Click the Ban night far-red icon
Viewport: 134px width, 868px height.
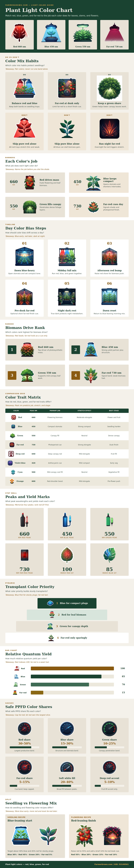click(x=109, y=129)
